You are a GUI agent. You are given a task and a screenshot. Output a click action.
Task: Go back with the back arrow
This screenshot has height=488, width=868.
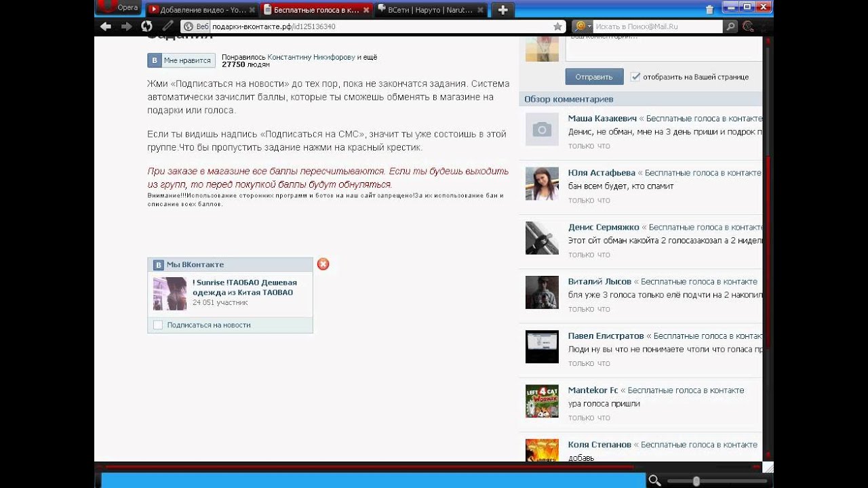click(x=105, y=26)
